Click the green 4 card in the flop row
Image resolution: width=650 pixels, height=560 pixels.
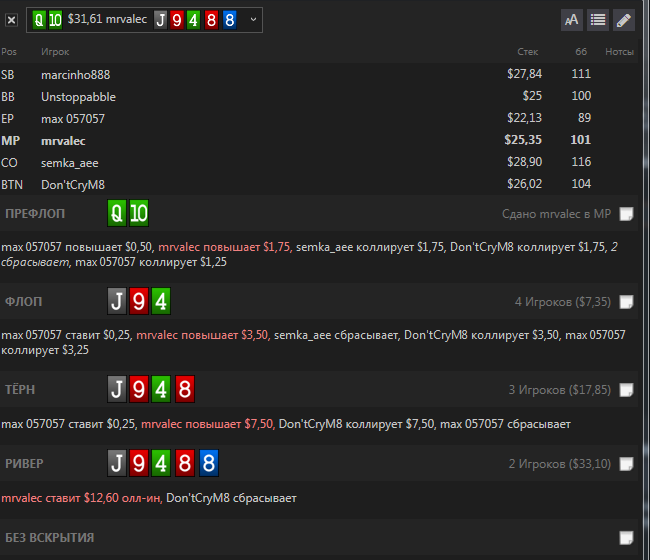point(161,301)
